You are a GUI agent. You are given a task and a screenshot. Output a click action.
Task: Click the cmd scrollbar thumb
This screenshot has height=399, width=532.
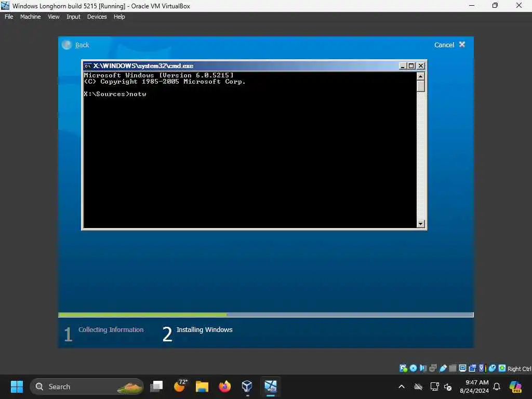click(x=421, y=86)
